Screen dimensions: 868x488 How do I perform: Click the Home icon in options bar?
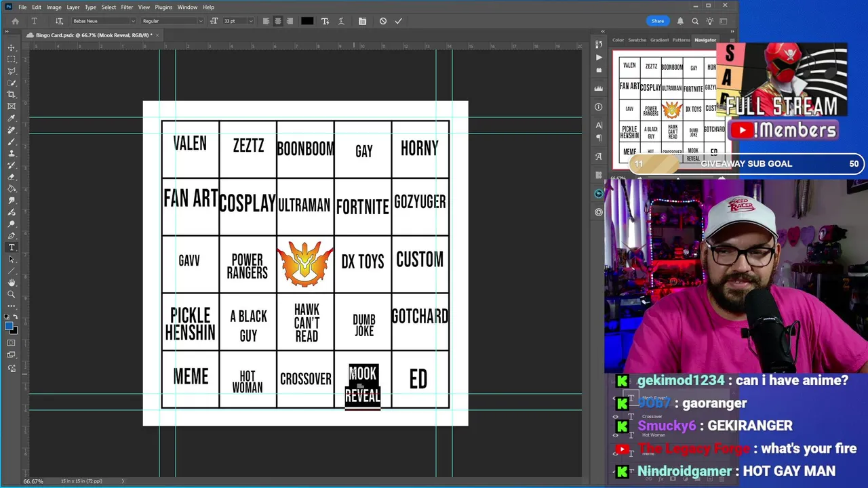click(x=16, y=21)
